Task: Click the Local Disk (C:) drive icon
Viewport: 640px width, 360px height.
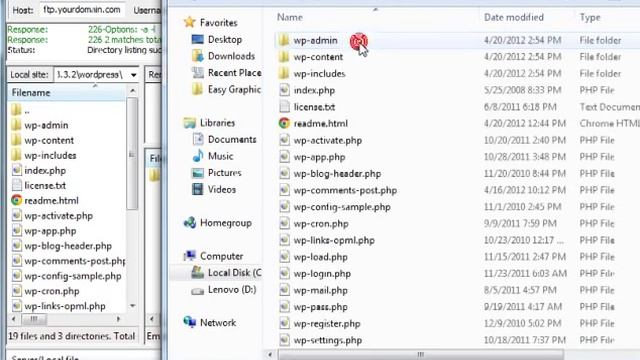Action: (198, 273)
